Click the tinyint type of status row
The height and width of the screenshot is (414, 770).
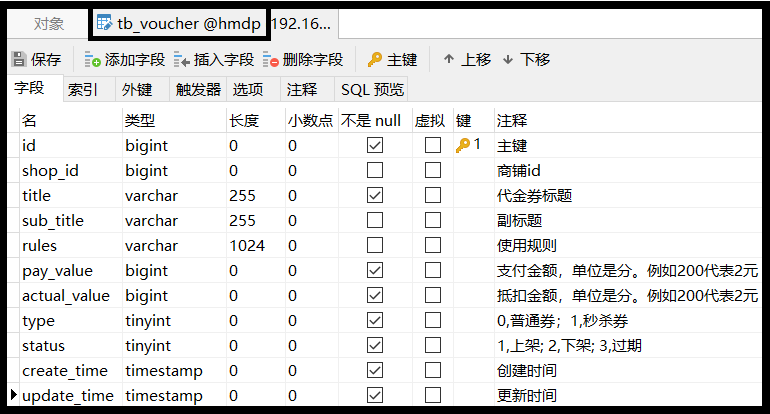tap(148, 346)
